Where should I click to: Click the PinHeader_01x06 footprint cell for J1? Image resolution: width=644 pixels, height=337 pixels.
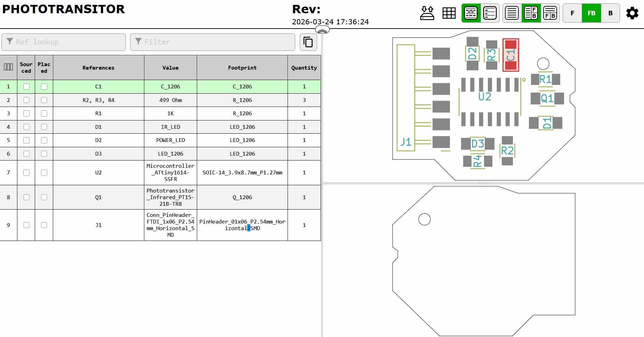click(x=242, y=225)
